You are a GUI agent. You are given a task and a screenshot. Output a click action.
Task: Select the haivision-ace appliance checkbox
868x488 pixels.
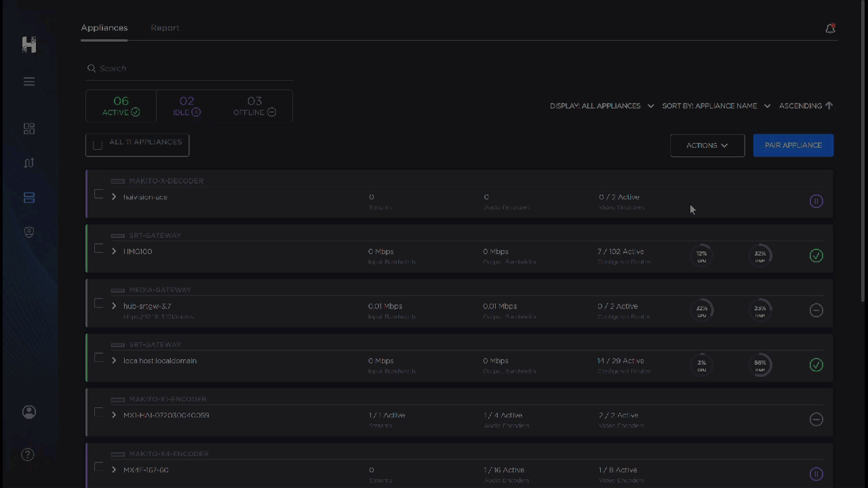98,195
